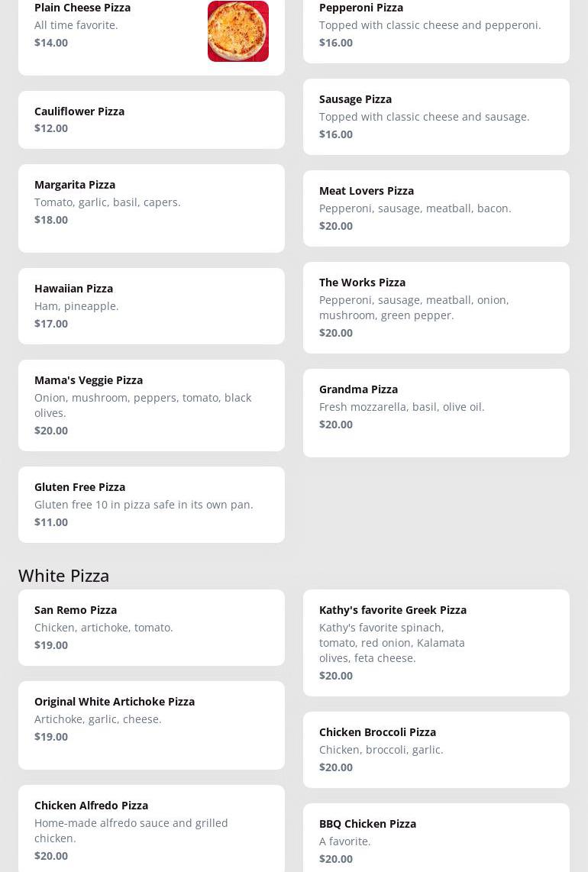Image resolution: width=588 pixels, height=872 pixels.
Task: Choose the Original White Artichoke Pizza
Action: point(151,725)
